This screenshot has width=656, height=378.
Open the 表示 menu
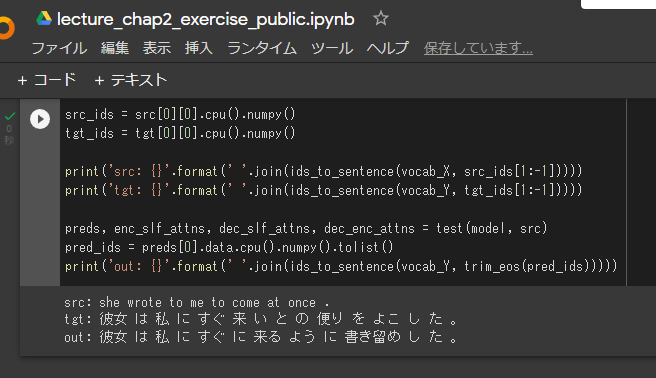pos(157,48)
